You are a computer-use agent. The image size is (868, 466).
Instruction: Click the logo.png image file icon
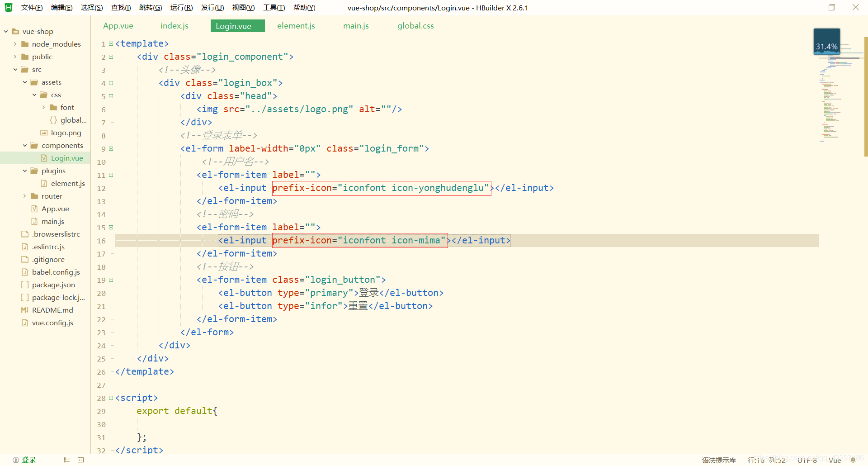pyautogui.click(x=44, y=133)
